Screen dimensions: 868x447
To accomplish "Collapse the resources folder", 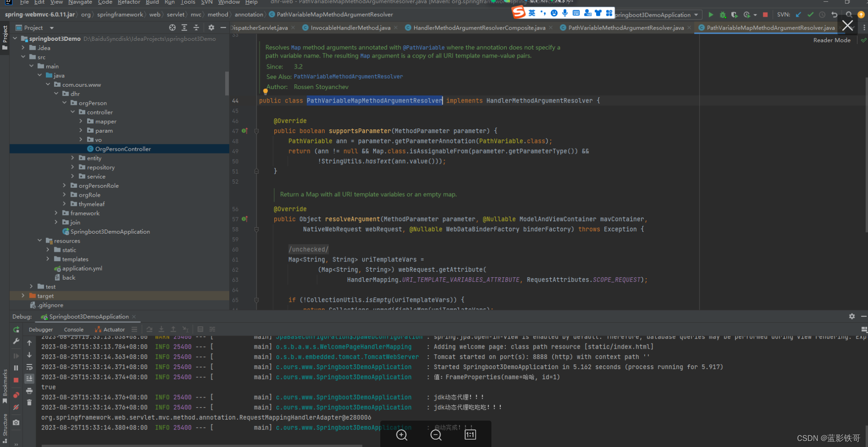I will [x=39, y=241].
